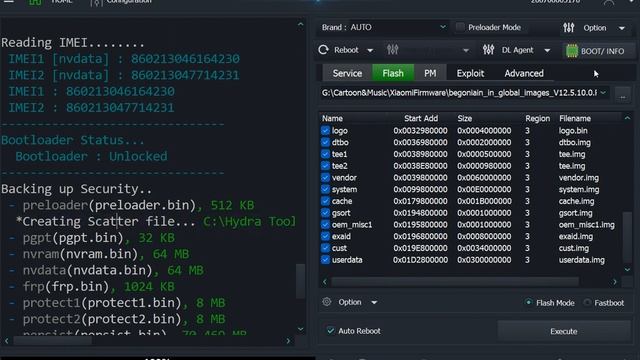640x360 pixels.
Task: Click the partition list horizontal scrollbar
Action: 455,282
